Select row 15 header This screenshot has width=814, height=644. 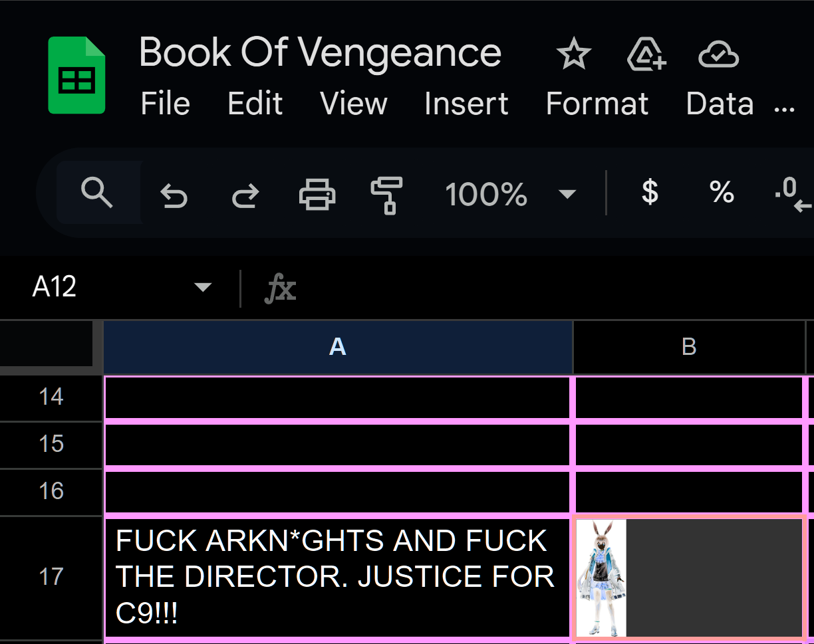point(51,444)
